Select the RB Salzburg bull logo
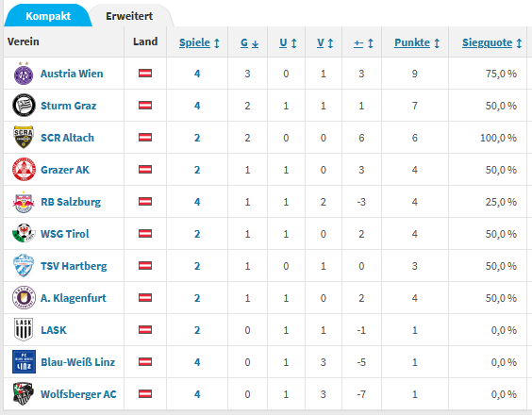Image resolution: width=532 pixels, height=415 pixels. point(24,202)
